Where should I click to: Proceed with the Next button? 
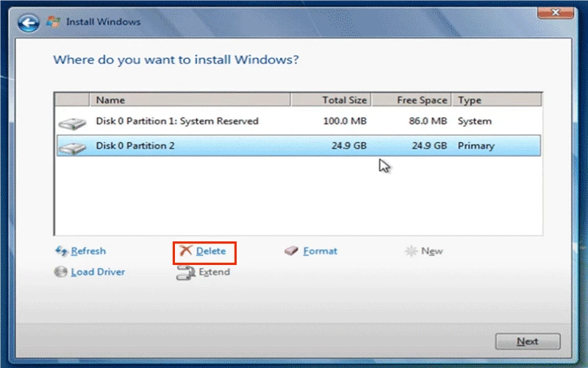(528, 342)
